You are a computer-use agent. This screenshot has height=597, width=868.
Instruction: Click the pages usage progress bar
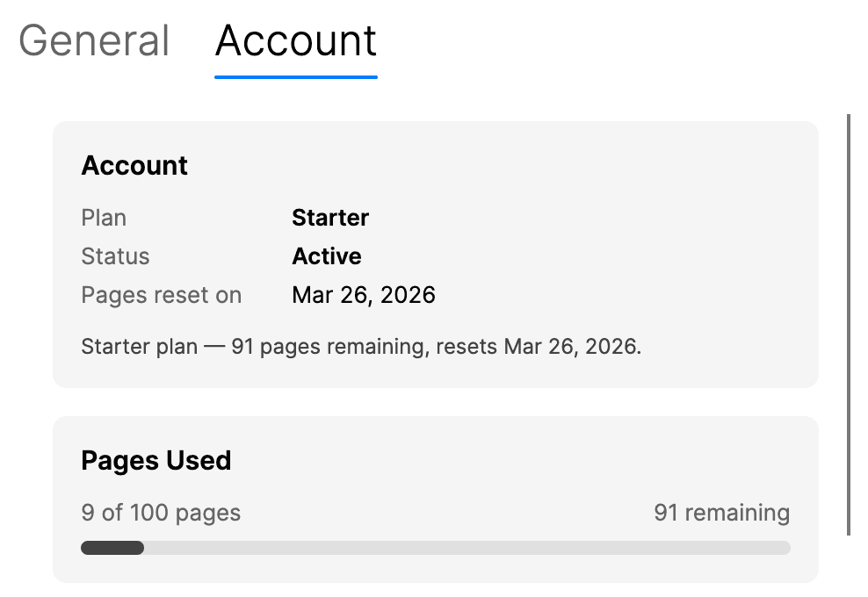point(435,547)
